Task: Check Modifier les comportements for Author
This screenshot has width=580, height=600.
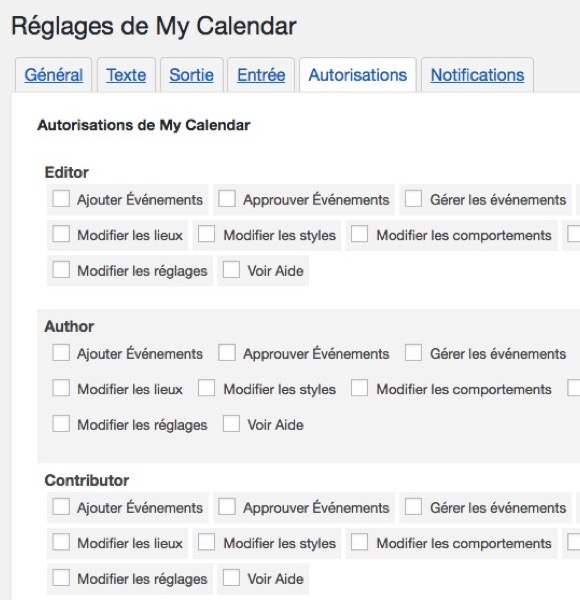Action: coord(359,388)
